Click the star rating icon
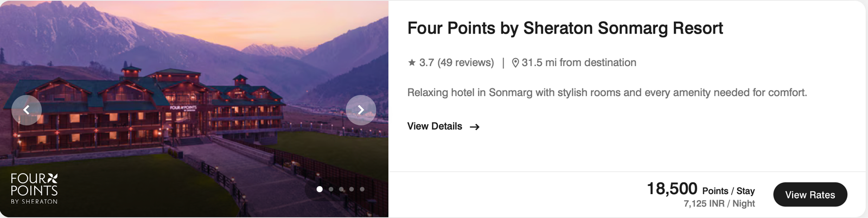 pyautogui.click(x=412, y=63)
